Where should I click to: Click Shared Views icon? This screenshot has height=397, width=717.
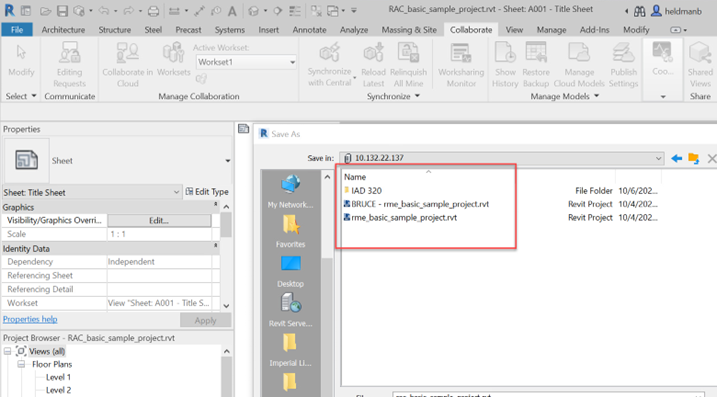point(700,64)
